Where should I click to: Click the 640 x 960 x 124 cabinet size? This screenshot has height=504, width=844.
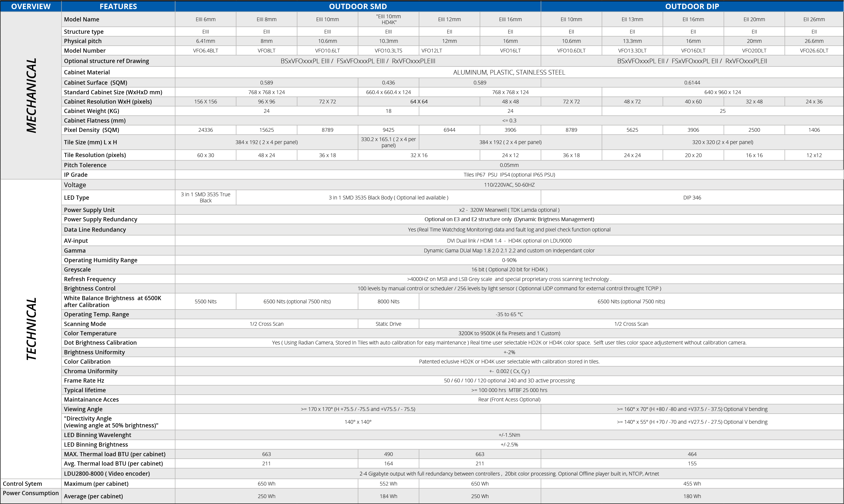click(723, 92)
